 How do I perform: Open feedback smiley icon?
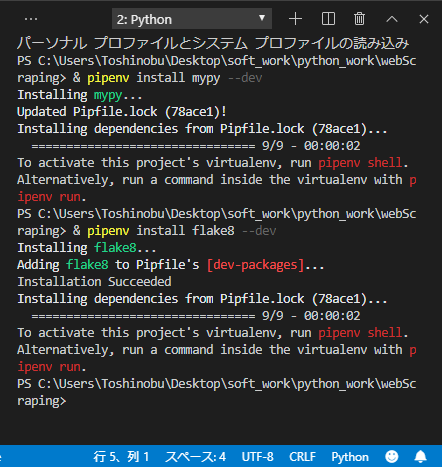[392, 456]
